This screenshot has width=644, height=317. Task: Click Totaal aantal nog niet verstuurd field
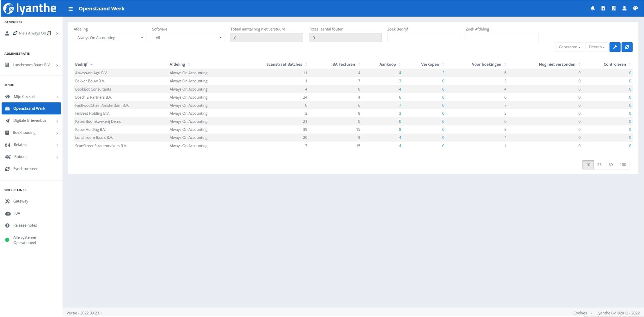click(267, 38)
